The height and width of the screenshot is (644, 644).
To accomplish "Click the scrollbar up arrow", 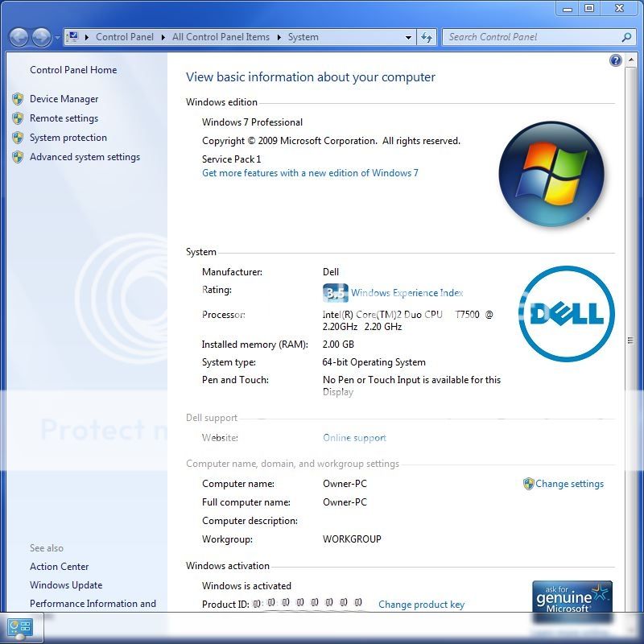I will pyautogui.click(x=630, y=60).
